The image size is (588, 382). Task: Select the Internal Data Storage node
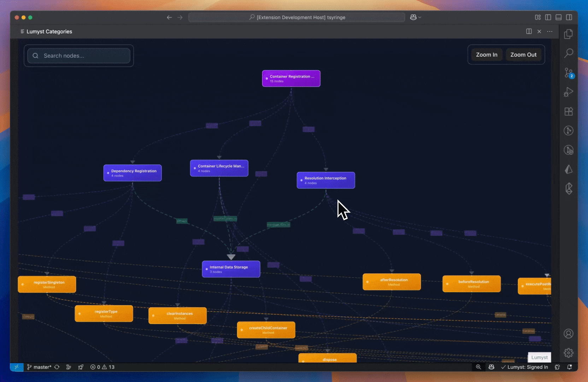[231, 269]
